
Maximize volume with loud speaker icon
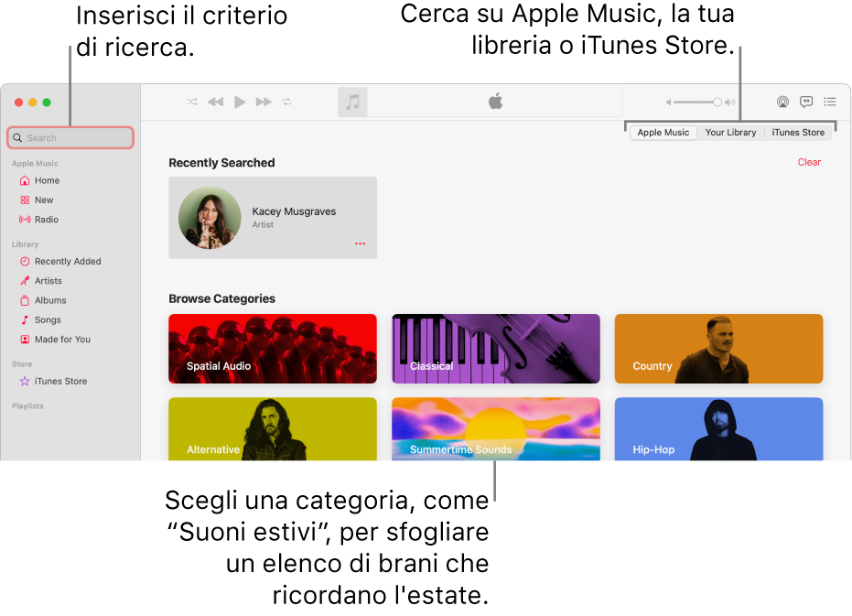pyautogui.click(x=729, y=102)
